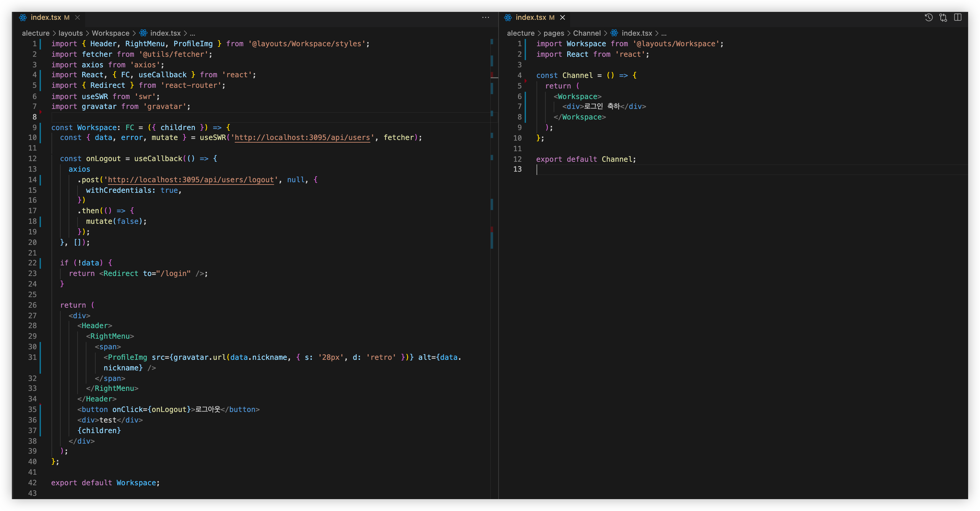The height and width of the screenshot is (511, 980).
Task: Open the api/users localhost URL link
Action: (x=302, y=138)
